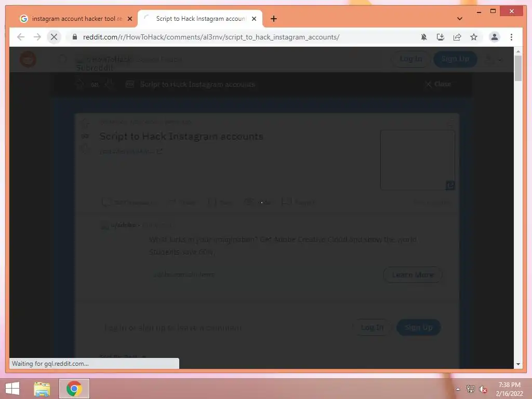Hide the post
Viewport: 532px width, 399px height.
[258, 203]
